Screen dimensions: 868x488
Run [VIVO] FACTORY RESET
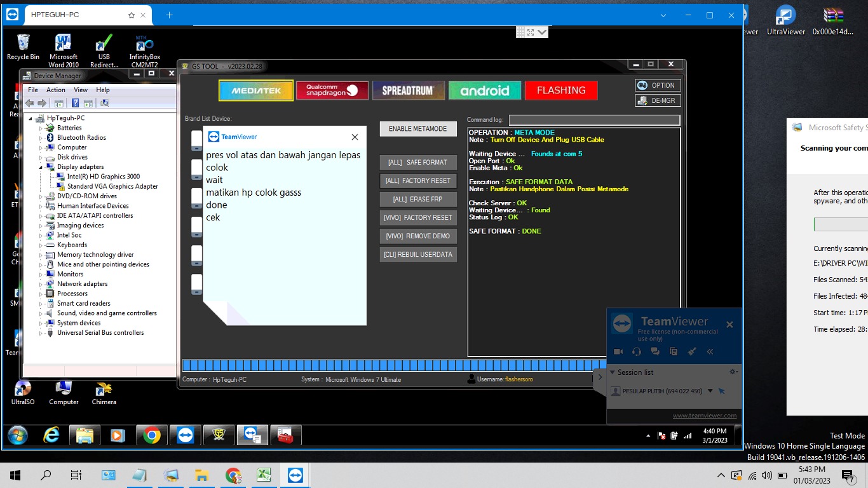(x=418, y=218)
